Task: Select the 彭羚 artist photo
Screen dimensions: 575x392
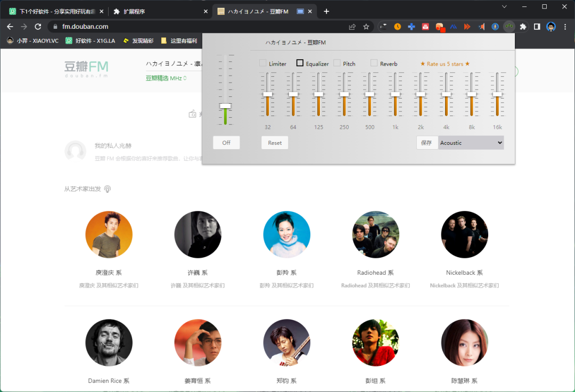Action: tap(287, 234)
